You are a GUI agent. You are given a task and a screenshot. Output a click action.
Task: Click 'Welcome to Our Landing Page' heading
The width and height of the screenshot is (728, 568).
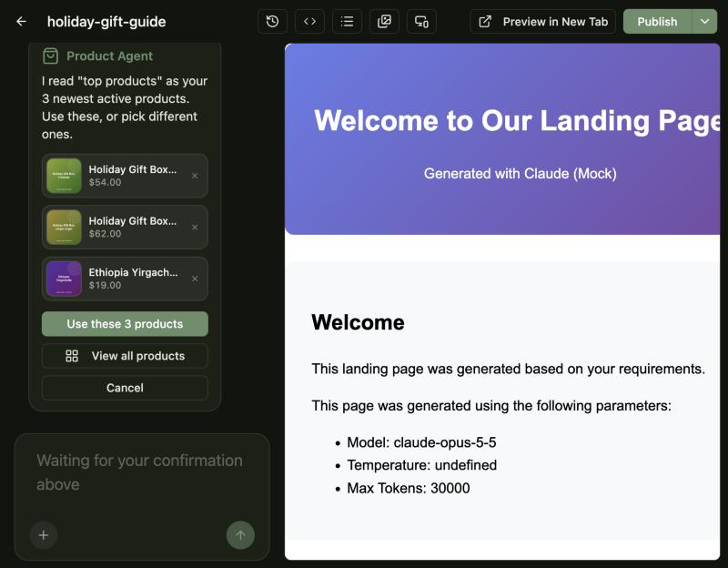(x=517, y=121)
